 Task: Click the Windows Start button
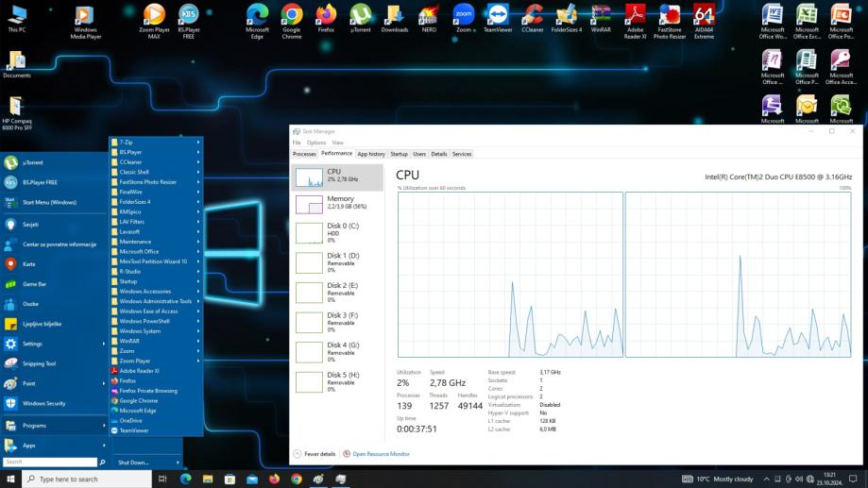[10, 480]
